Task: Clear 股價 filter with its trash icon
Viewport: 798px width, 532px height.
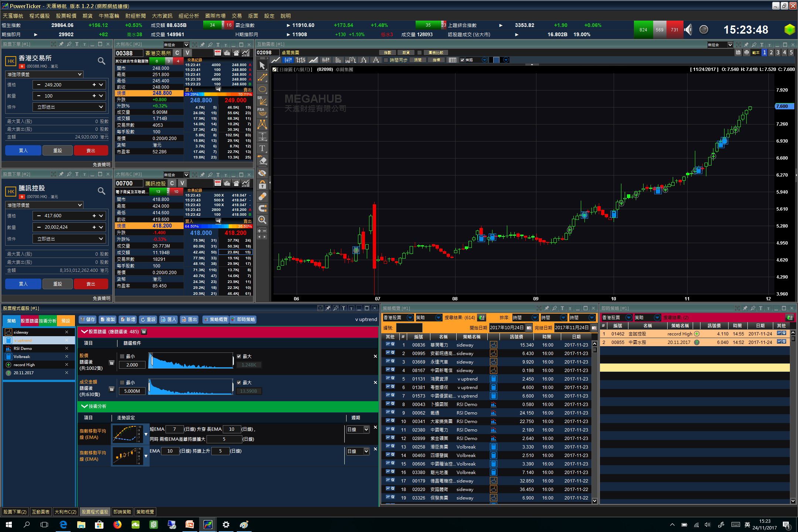Action: click(112, 362)
